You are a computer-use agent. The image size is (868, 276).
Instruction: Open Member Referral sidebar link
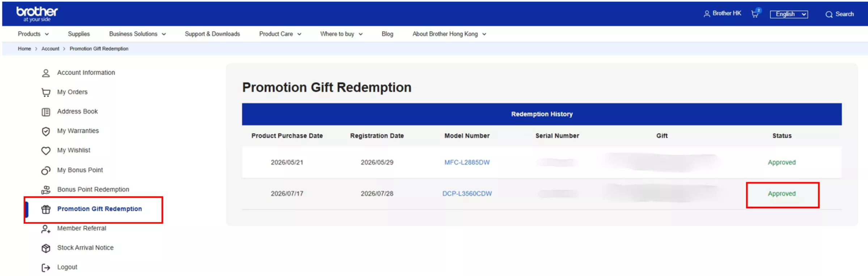(81, 228)
